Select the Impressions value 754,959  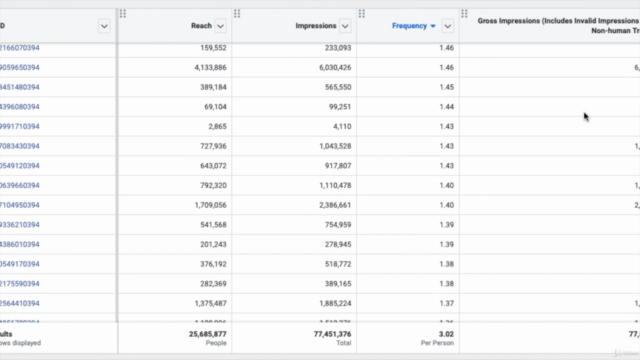pyautogui.click(x=338, y=224)
